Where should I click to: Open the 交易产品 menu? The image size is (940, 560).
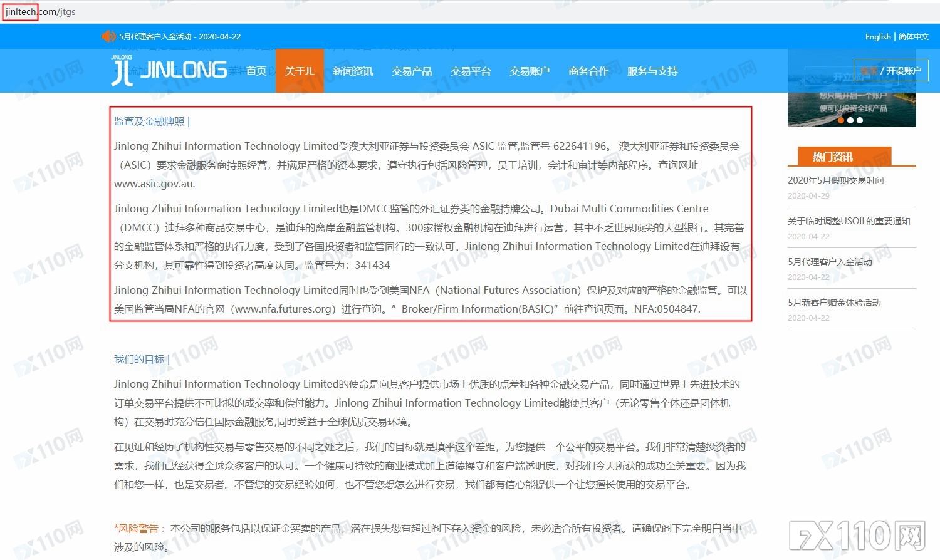412,71
